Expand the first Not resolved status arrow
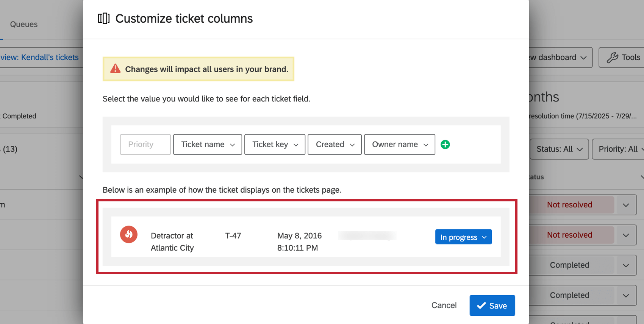644x324 pixels. [626, 205]
